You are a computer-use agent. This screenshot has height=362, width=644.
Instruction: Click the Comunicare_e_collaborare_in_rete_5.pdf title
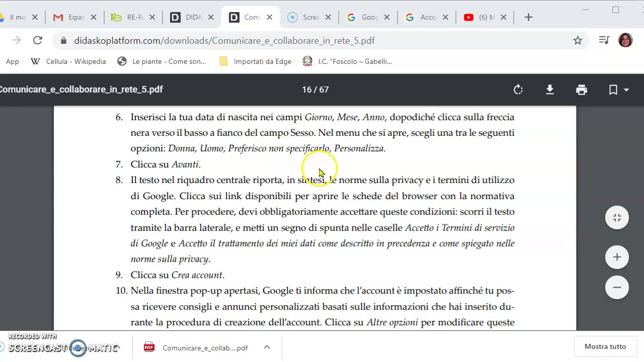(x=81, y=89)
